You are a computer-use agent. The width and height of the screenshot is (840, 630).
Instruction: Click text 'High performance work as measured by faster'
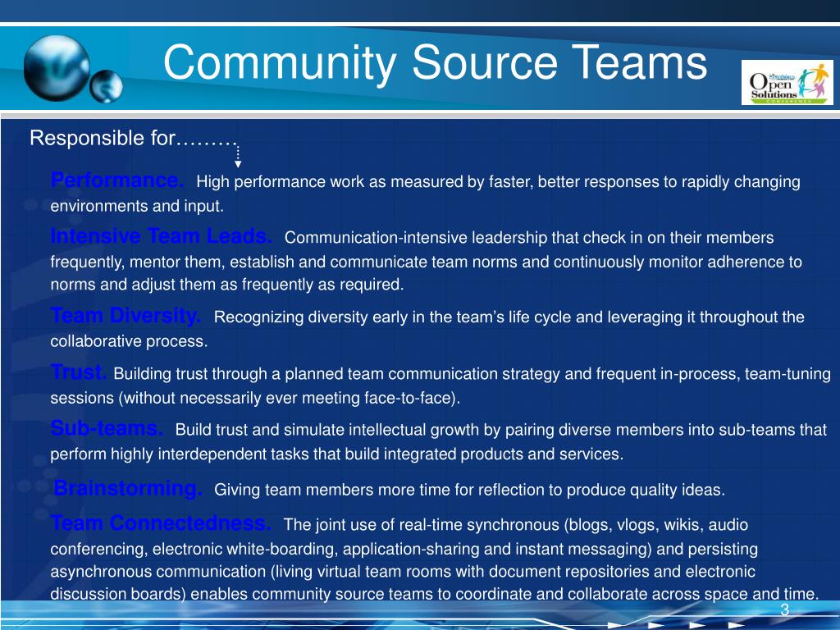[363, 182]
